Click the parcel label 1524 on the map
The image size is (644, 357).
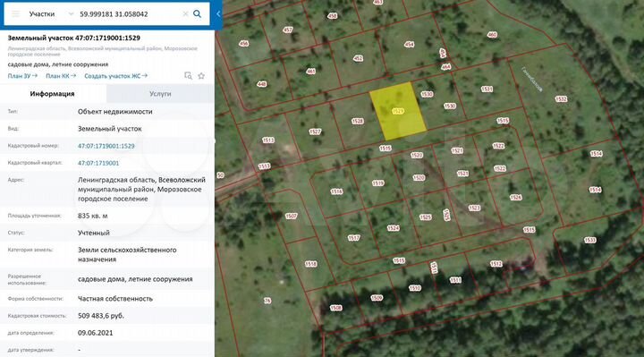click(x=393, y=228)
